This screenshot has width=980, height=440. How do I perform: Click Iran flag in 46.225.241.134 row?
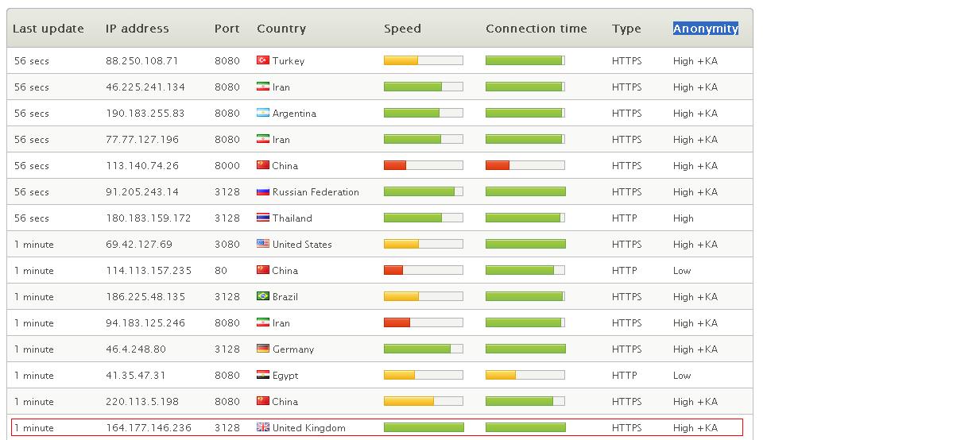pyautogui.click(x=263, y=87)
